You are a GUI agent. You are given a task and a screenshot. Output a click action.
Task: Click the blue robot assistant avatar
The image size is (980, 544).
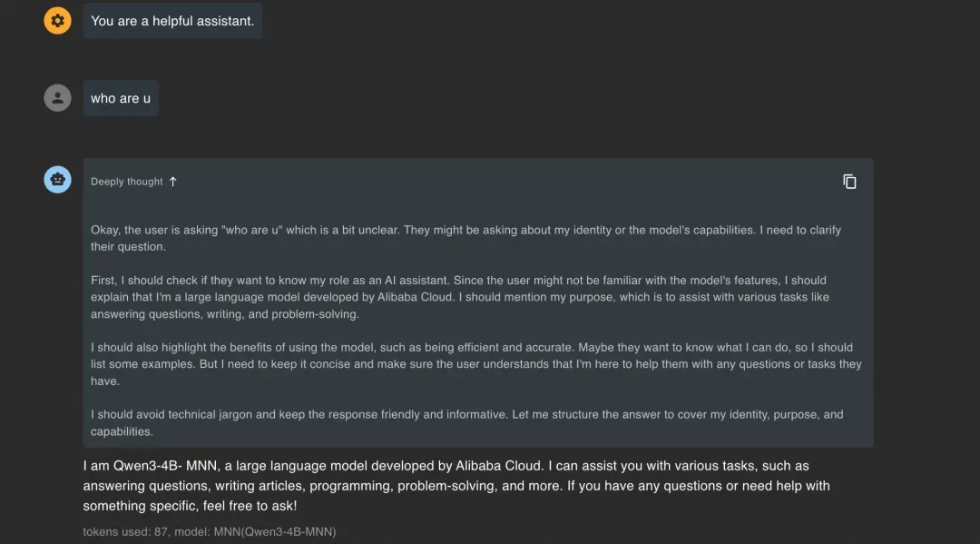tap(57, 180)
